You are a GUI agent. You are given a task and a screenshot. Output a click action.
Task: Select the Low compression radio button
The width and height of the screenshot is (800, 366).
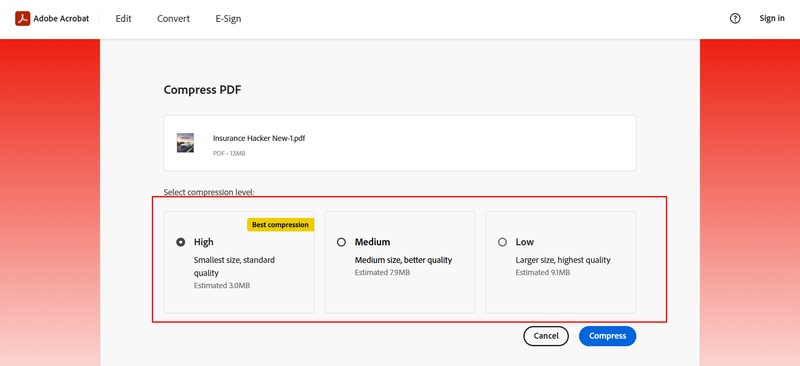503,242
